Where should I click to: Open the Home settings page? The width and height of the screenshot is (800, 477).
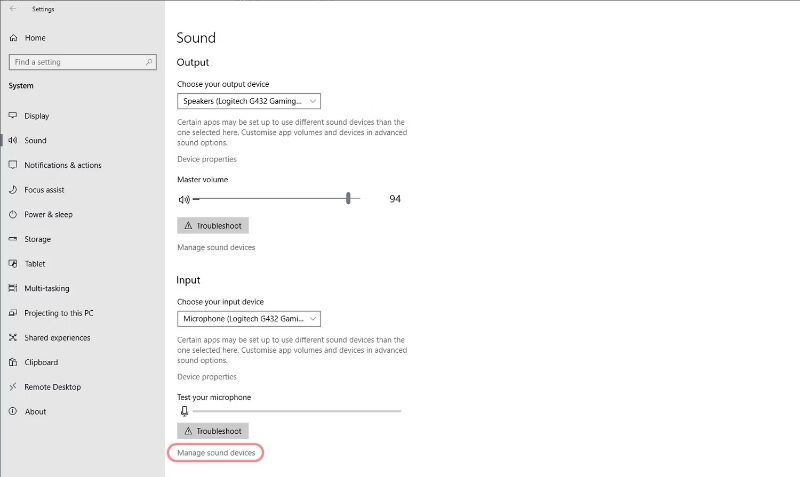coord(35,38)
